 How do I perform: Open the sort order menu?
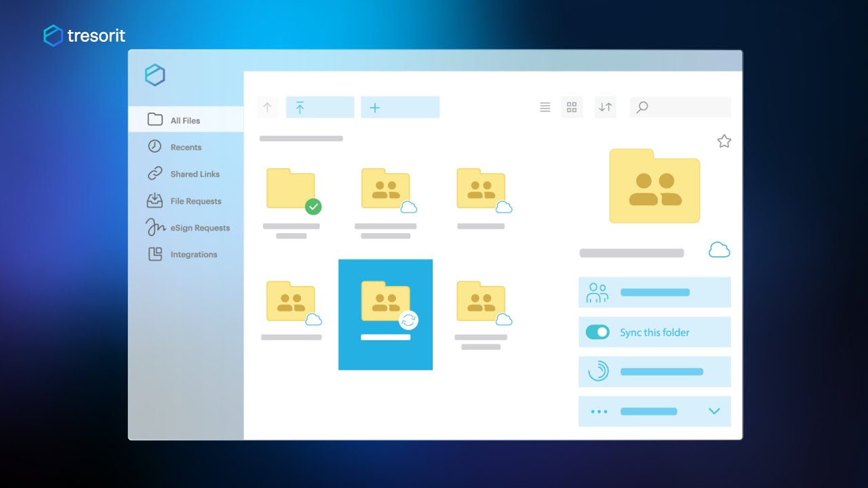click(x=605, y=107)
